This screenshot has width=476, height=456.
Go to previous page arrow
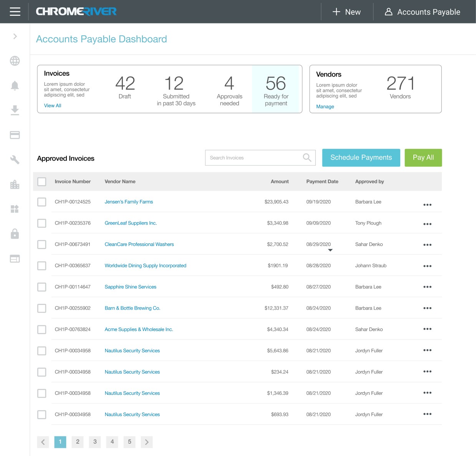[43, 442]
